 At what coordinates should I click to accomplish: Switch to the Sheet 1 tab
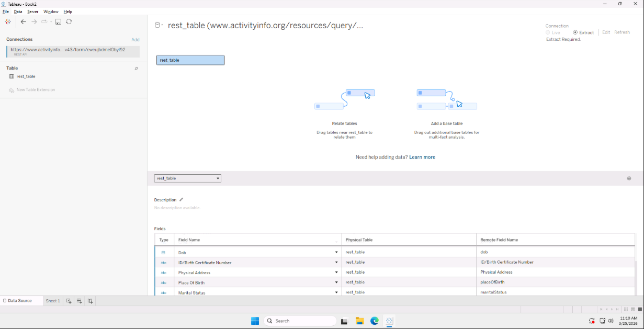coord(52,301)
